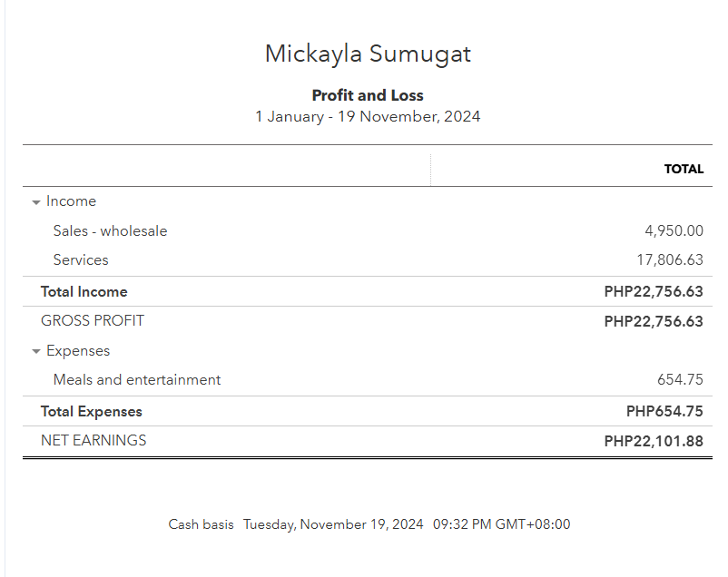Select the Services account row label
728x577 pixels.
click(81, 260)
